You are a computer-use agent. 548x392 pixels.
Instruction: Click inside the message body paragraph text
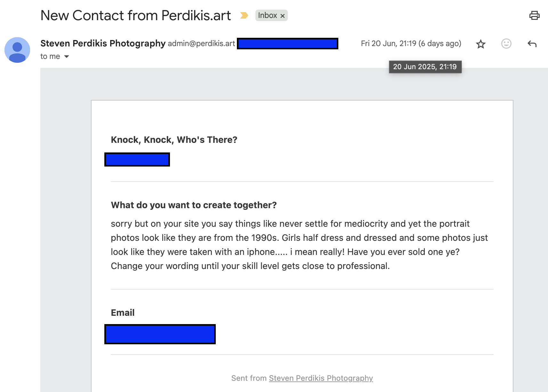click(x=299, y=245)
